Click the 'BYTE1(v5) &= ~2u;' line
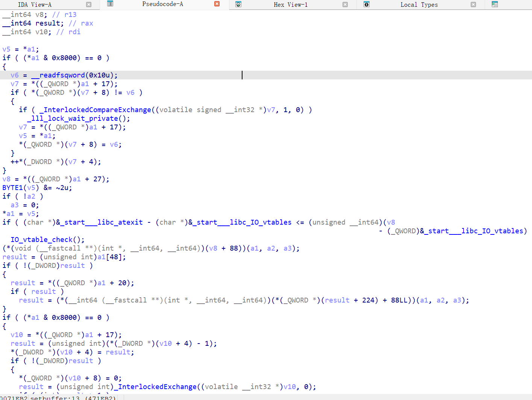Image resolution: width=532 pixels, height=400 pixels. [37, 188]
